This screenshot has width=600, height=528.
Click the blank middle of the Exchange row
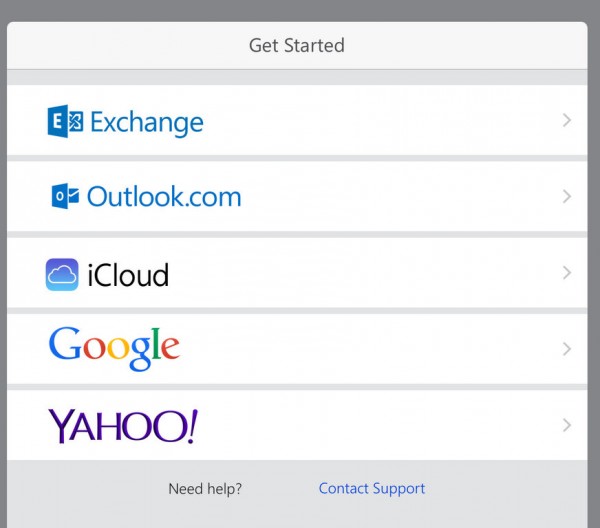[380, 121]
